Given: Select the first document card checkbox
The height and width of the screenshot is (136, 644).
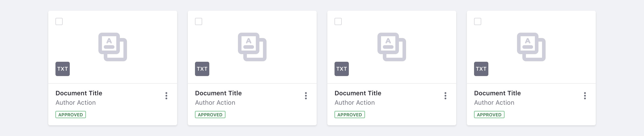Looking at the screenshot, I should pyautogui.click(x=59, y=21).
